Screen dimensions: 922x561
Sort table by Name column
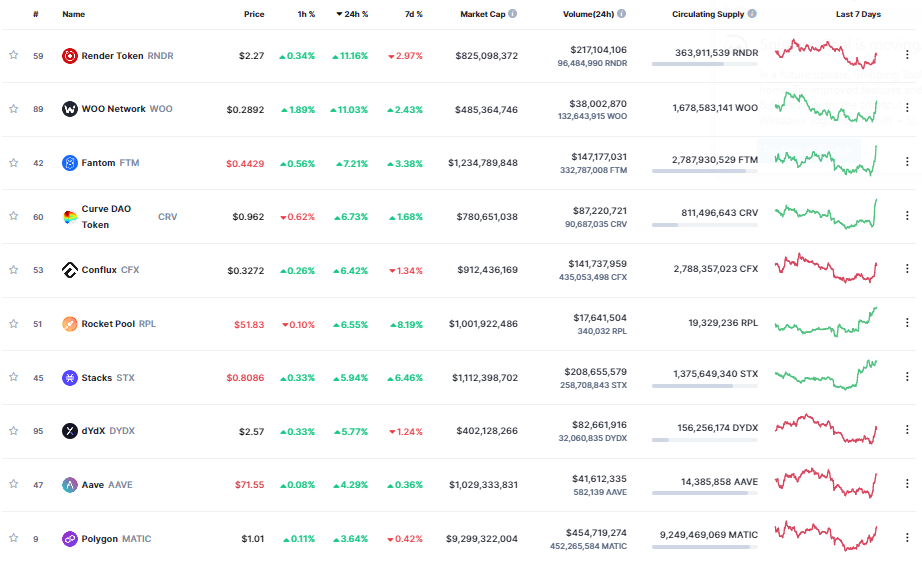click(x=74, y=14)
